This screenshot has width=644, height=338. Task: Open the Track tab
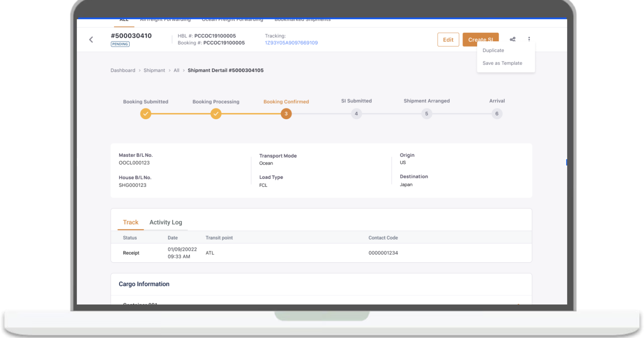pyautogui.click(x=130, y=222)
